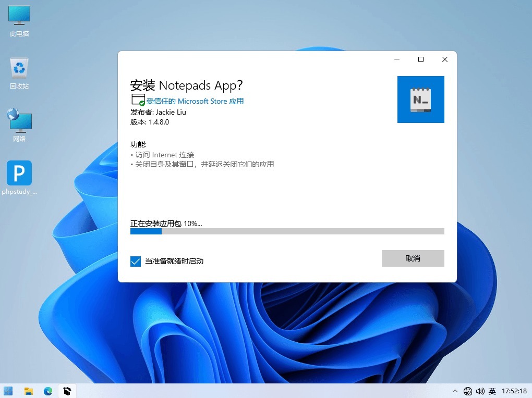
Task: Select the phpstudy desktop shortcut
Action: click(19, 178)
